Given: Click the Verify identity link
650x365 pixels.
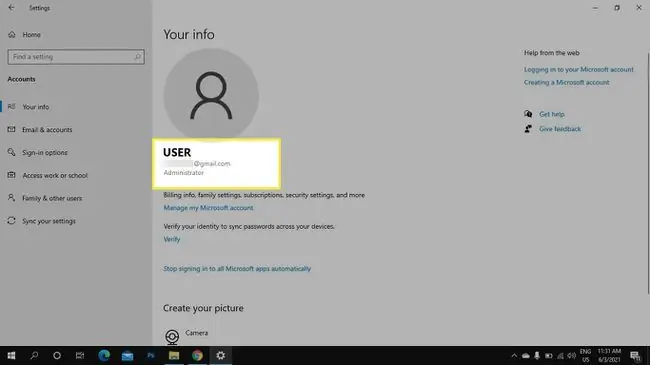Looking at the screenshot, I should (172, 239).
